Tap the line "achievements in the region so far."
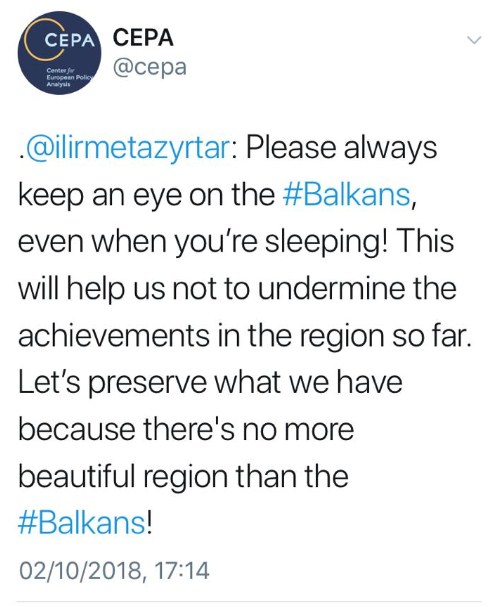Screen dimensions: 498x607 [x=245, y=335]
